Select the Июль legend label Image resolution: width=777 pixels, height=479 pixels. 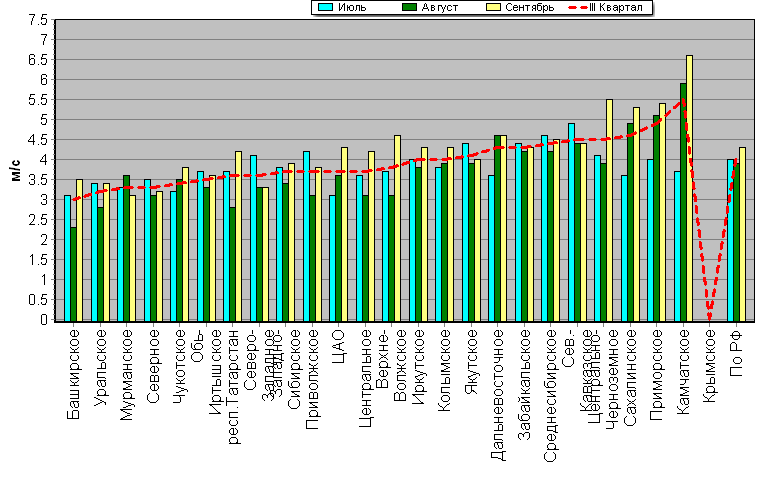pos(352,7)
